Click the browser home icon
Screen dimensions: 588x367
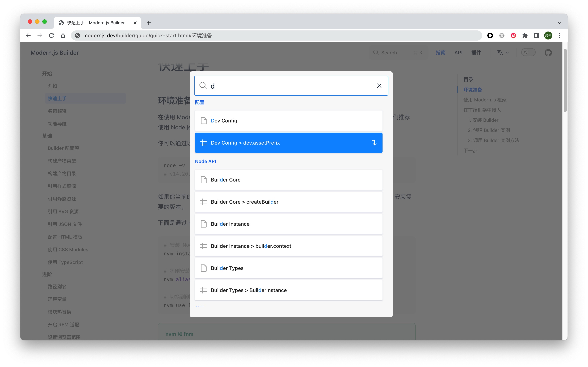pyautogui.click(x=63, y=36)
